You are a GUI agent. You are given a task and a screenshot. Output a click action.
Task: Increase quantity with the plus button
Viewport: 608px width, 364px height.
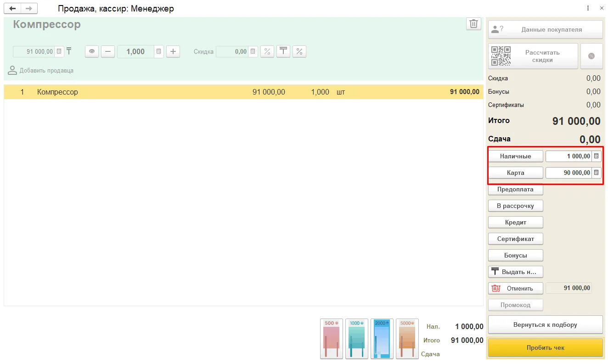point(173,51)
